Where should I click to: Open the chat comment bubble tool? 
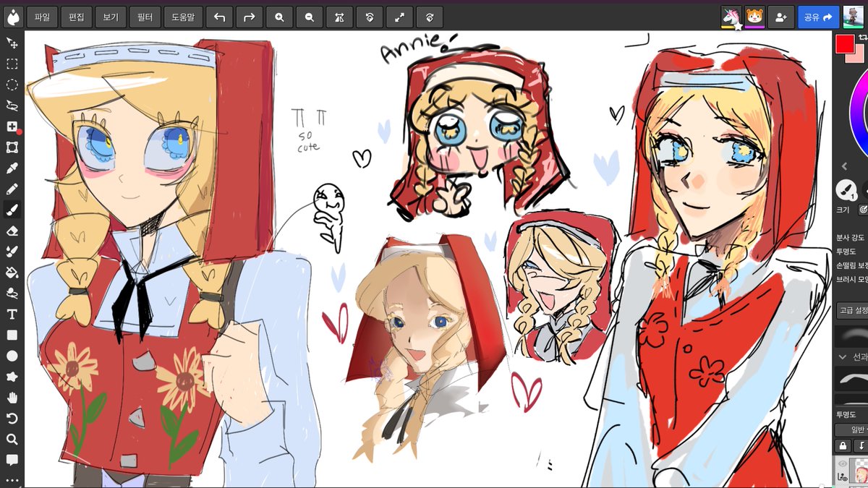12,460
